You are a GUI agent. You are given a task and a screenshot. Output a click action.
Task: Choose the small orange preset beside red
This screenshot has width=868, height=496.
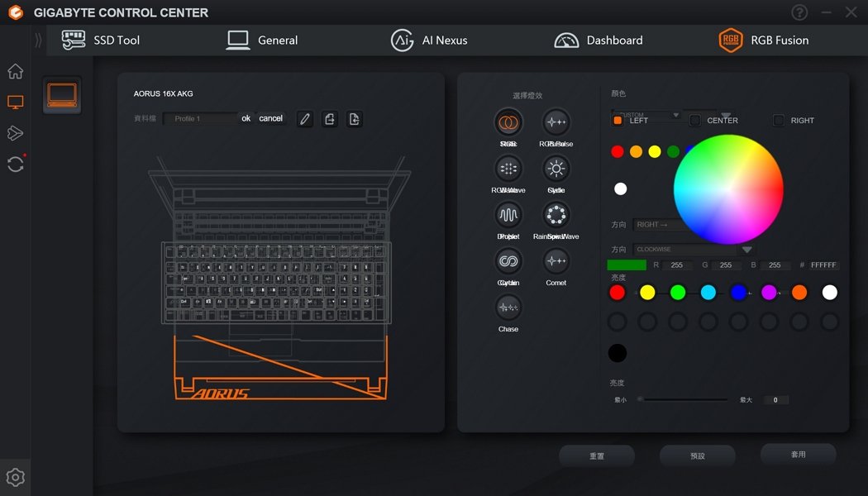point(636,151)
